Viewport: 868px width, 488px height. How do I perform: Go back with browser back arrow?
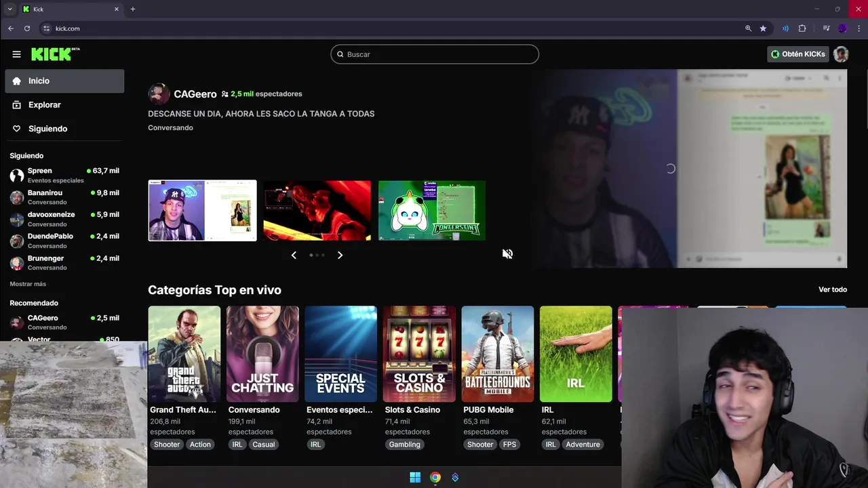[11, 28]
